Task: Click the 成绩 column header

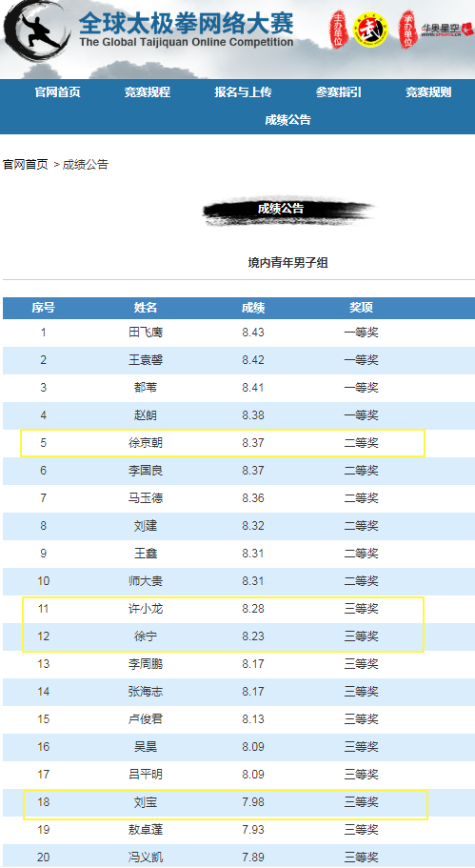Action: [x=253, y=308]
